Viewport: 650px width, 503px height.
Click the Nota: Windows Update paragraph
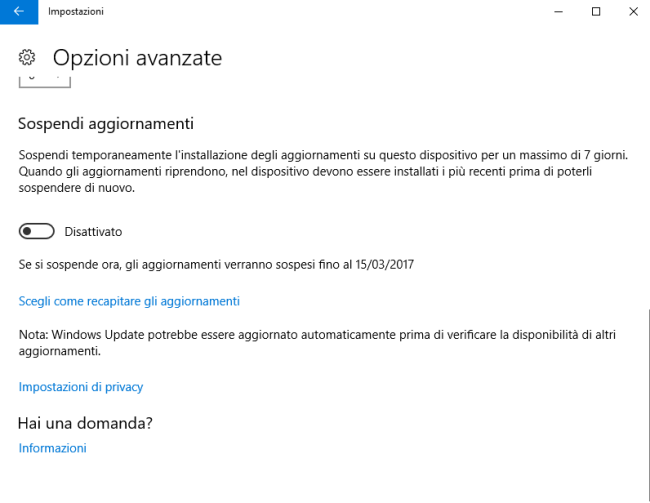[317, 343]
